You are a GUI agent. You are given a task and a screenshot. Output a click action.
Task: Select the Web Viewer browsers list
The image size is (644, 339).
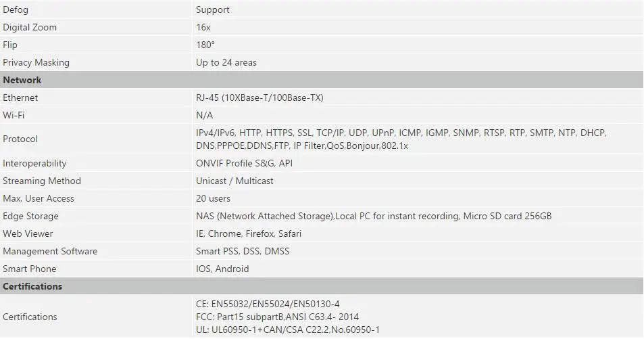coord(249,233)
